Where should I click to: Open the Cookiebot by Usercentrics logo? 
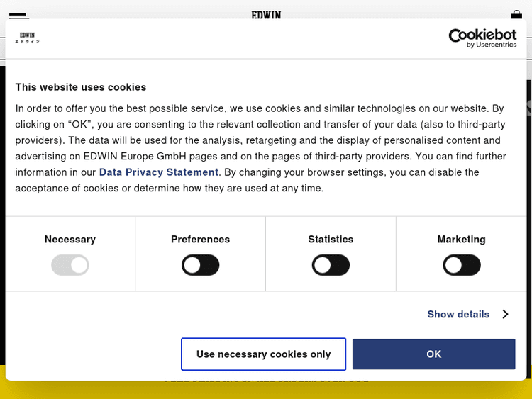[482, 38]
